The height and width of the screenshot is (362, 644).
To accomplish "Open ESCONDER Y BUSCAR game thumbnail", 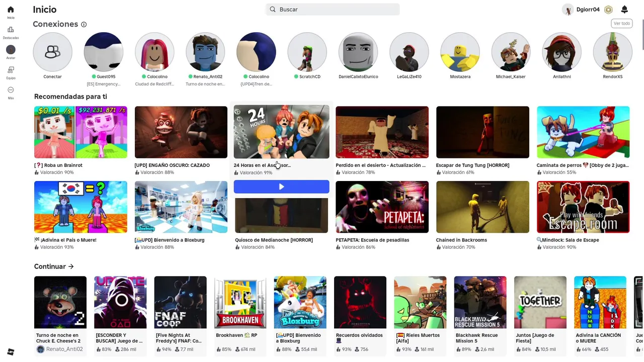I will [120, 302].
